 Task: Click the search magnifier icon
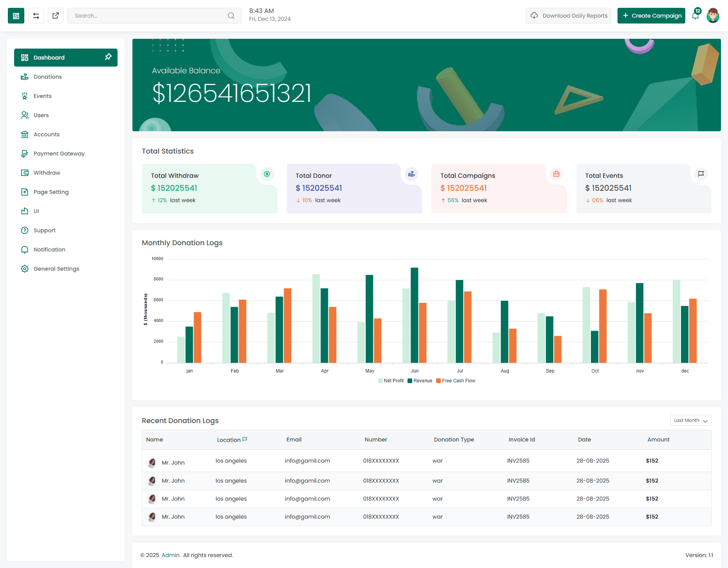tap(231, 16)
